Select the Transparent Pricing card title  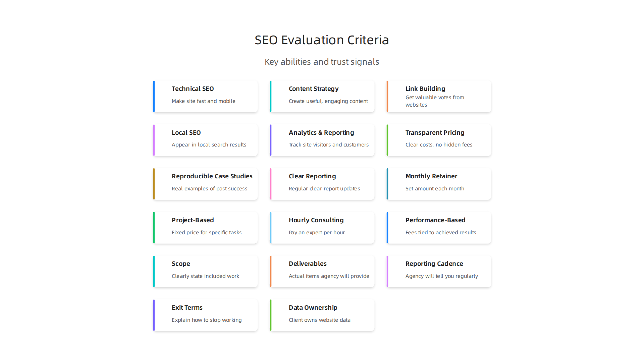point(435,133)
